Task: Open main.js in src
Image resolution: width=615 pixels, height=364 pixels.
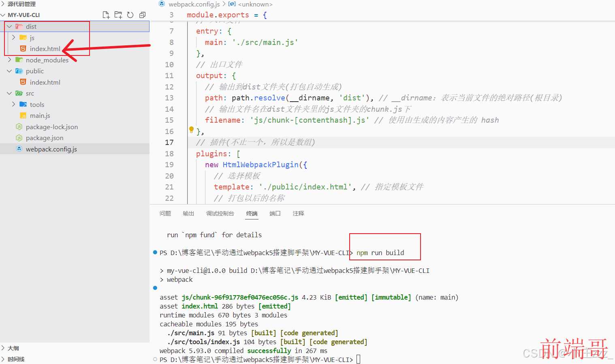Action: click(40, 115)
